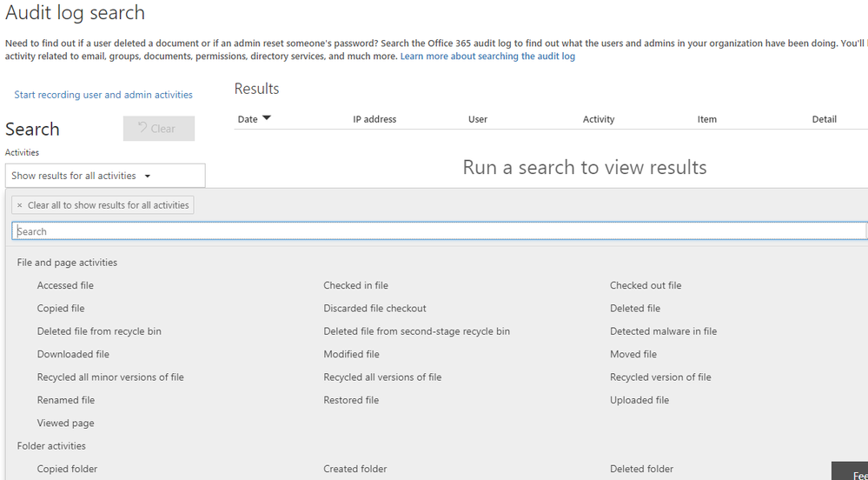Click the Clear button next to Search
The width and height of the screenshot is (868, 480).
coord(159,129)
